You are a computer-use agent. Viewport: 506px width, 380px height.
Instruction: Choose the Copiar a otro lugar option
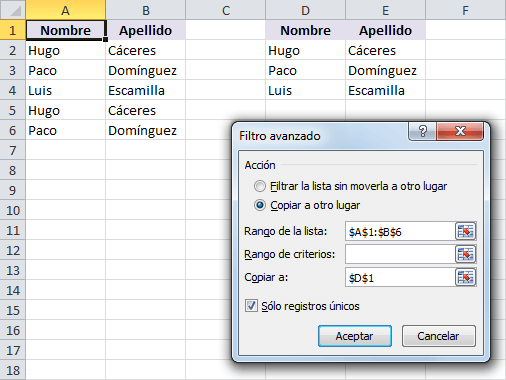tap(260, 205)
